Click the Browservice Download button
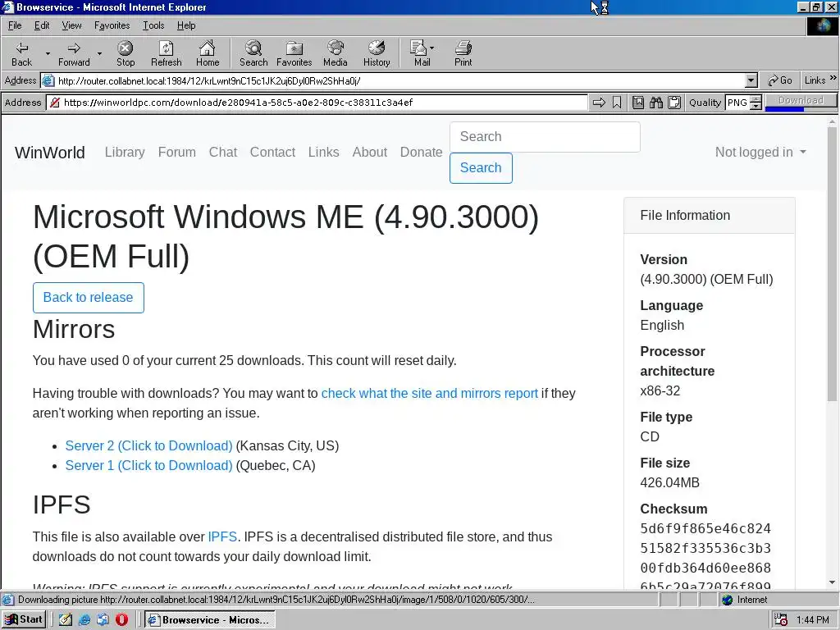This screenshot has width=840, height=630. pyautogui.click(x=801, y=101)
